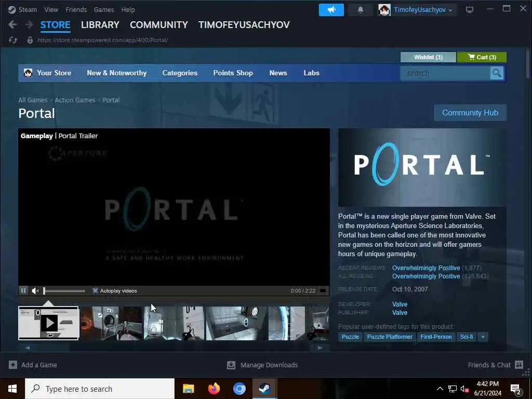Switch to the LIBRARY tab
Image resolution: width=532 pixels, height=399 pixels.
coord(100,25)
